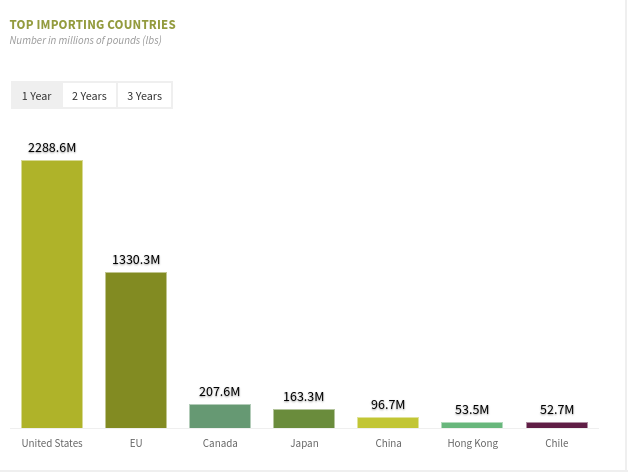Click the dark purple Chile bar
Screen dimensions: 628x472
557,425
